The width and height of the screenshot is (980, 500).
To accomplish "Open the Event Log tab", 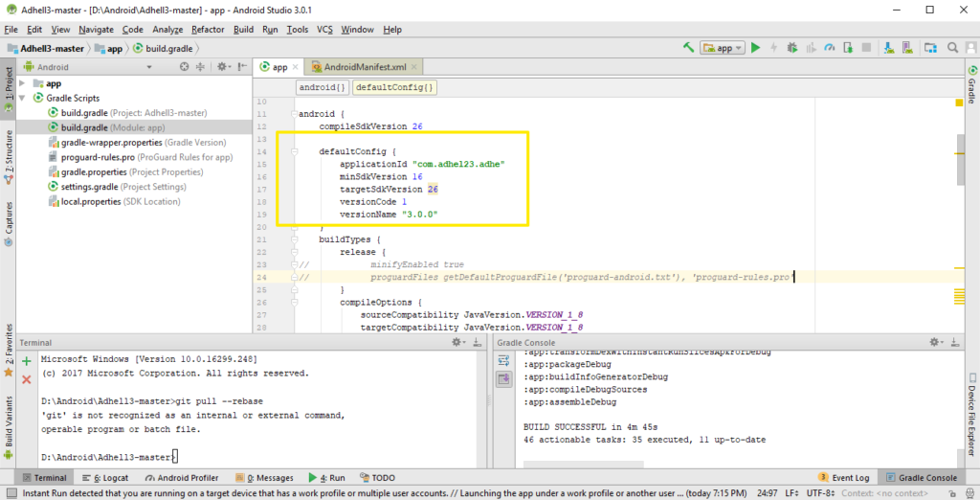I will [x=843, y=477].
